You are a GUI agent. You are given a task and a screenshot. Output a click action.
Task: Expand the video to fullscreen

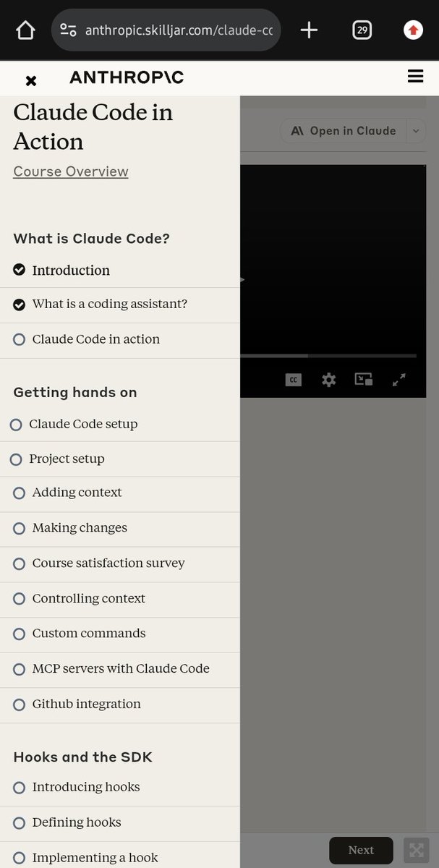(x=398, y=380)
